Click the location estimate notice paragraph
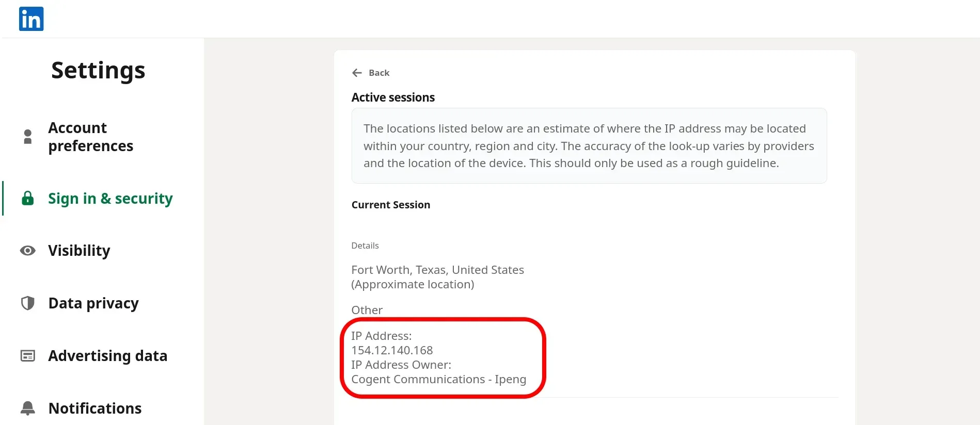 [589, 146]
